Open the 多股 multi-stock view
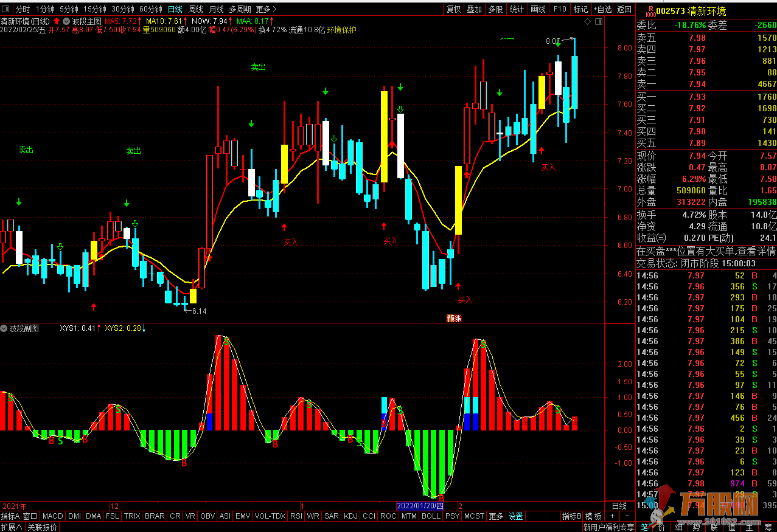The width and height of the screenshot is (777, 532). [495, 9]
